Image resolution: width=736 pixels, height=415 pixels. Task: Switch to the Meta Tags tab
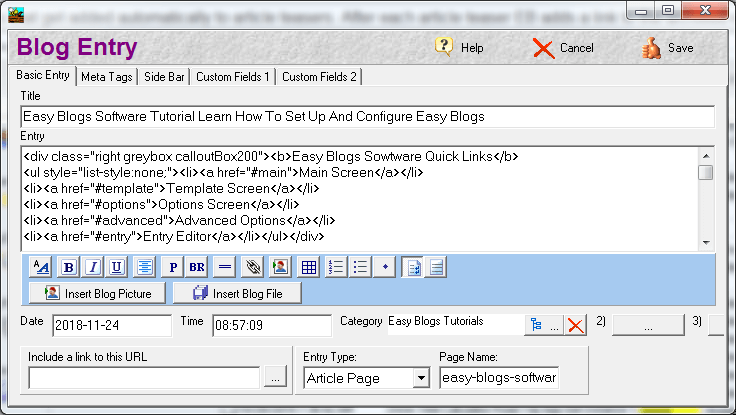coord(107,77)
